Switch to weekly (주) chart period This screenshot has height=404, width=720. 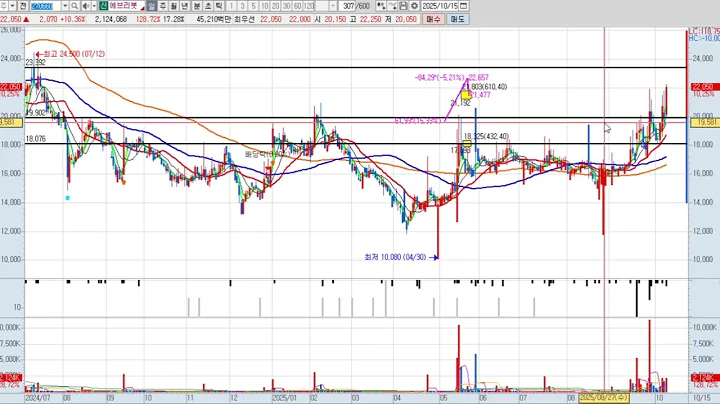tap(163, 6)
